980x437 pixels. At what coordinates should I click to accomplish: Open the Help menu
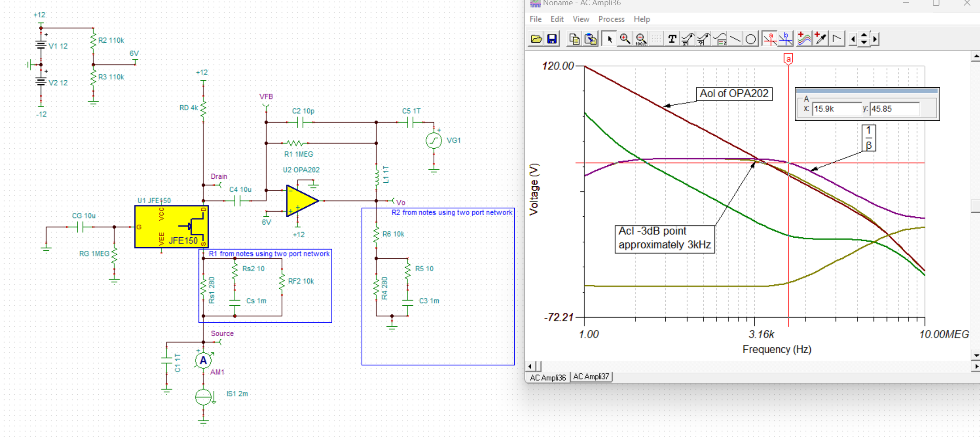(642, 19)
